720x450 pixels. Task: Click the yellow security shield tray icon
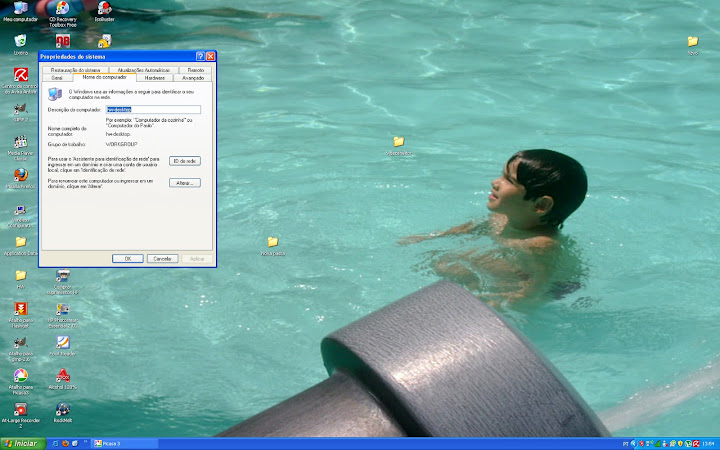coord(680,444)
